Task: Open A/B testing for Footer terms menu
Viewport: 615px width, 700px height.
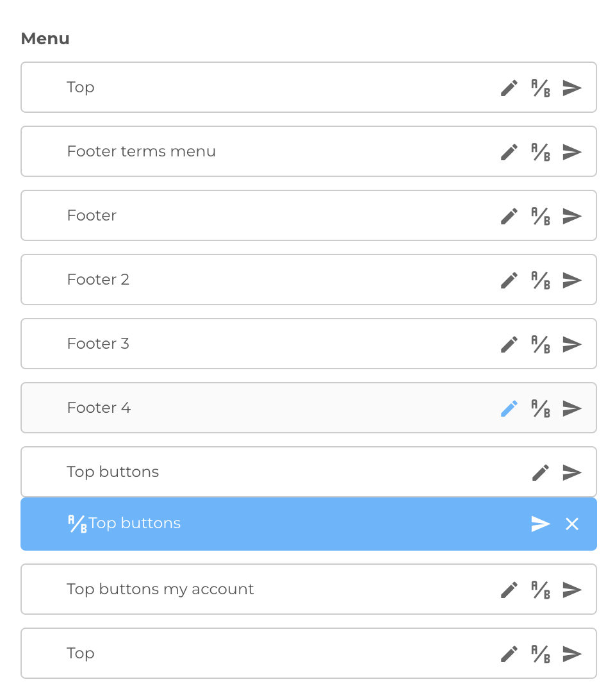Action: tap(541, 152)
